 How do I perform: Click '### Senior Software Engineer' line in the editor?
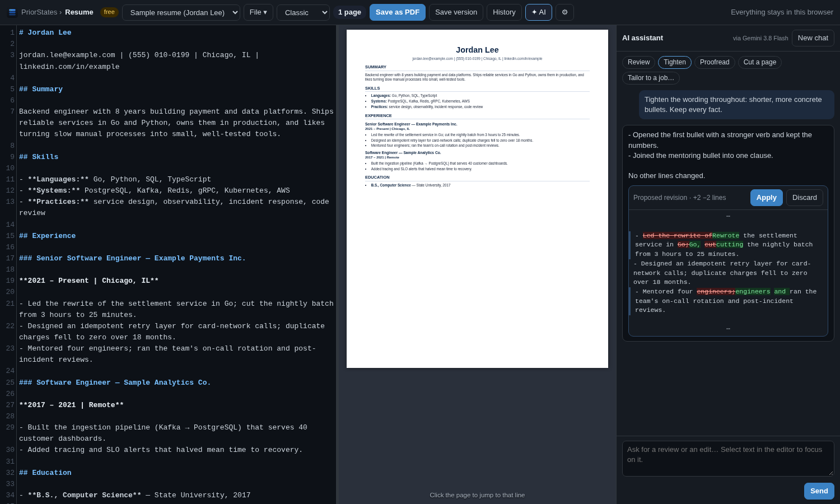pyautogui.click(x=133, y=258)
